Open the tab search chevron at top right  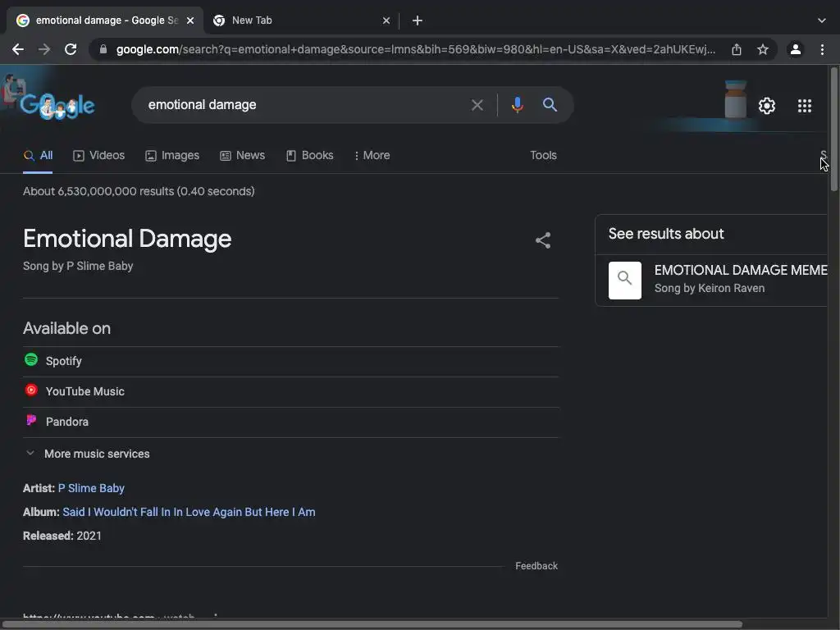822,21
